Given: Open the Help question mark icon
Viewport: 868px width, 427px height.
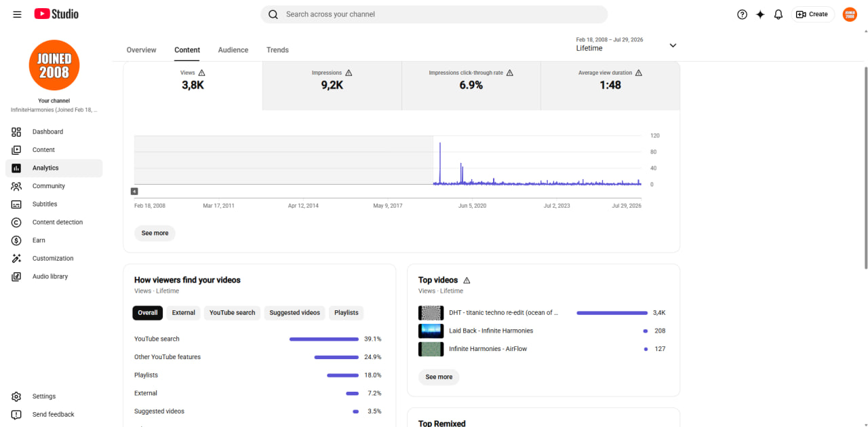Looking at the screenshot, I should click(x=742, y=14).
